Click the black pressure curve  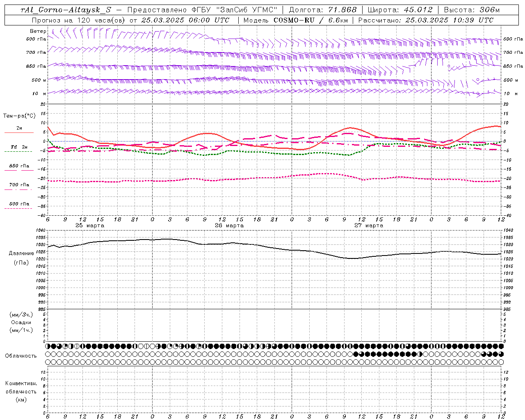point(275,247)
